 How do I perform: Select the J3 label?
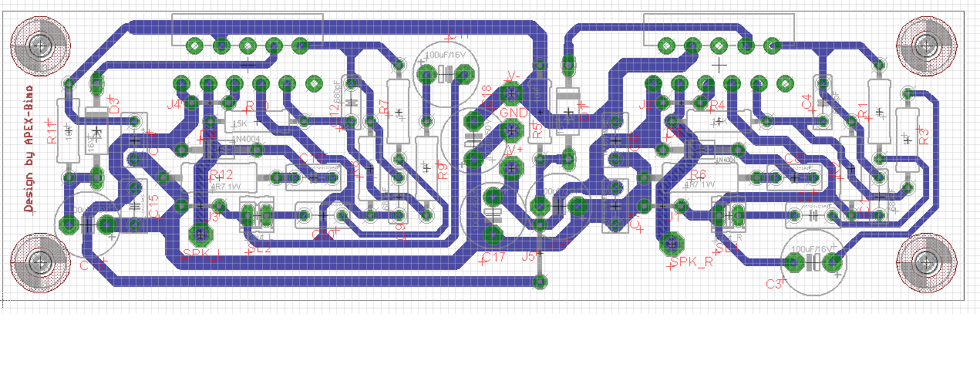click(x=212, y=218)
